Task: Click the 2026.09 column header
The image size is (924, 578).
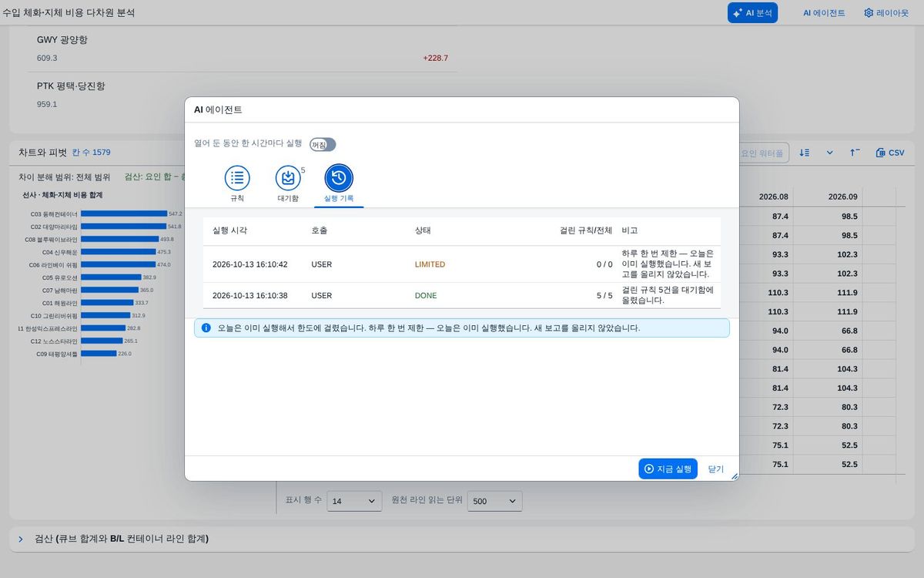Action: point(842,197)
